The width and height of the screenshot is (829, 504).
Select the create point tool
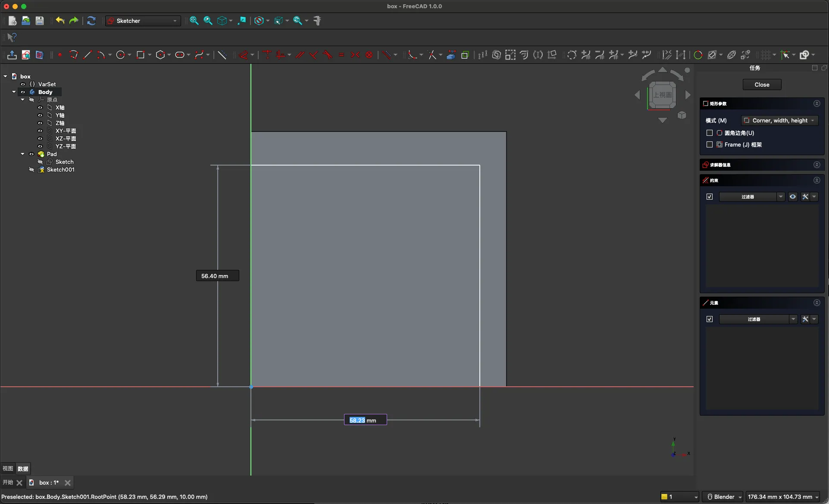60,55
